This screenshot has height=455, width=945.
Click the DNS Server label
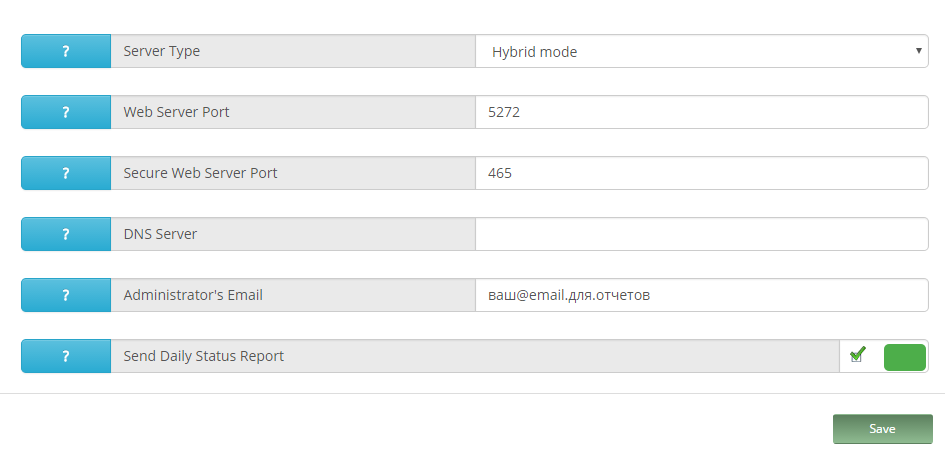tap(160, 234)
